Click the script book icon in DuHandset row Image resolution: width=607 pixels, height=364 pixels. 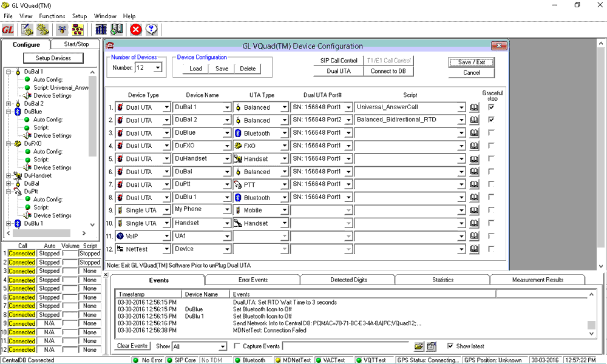tap(474, 159)
